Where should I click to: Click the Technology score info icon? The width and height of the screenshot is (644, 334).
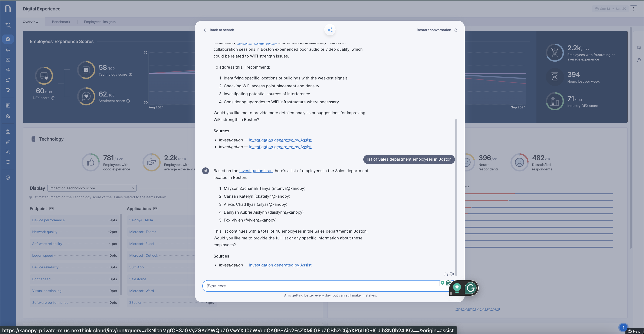coord(131,75)
